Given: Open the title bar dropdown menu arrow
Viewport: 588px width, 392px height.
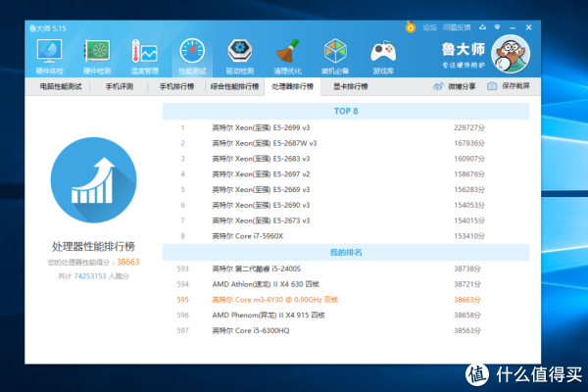Looking at the screenshot, I should (497, 27).
